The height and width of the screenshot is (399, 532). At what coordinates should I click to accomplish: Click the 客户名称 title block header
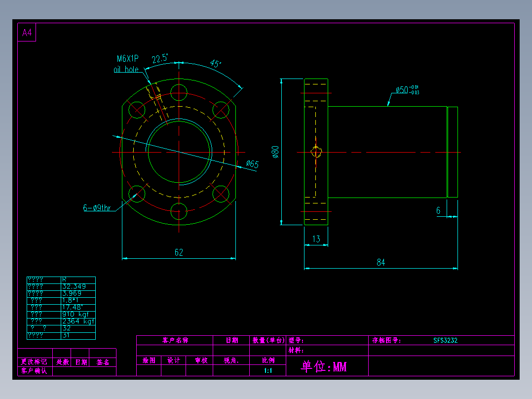point(175,340)
